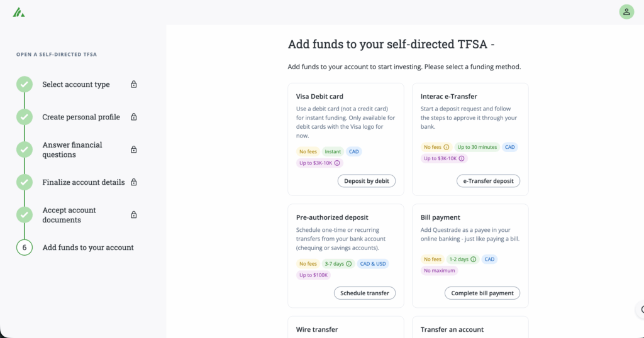Screen dimensions: 644x338
Task: Open the user profile icon
Action: (x=626, y=12)
